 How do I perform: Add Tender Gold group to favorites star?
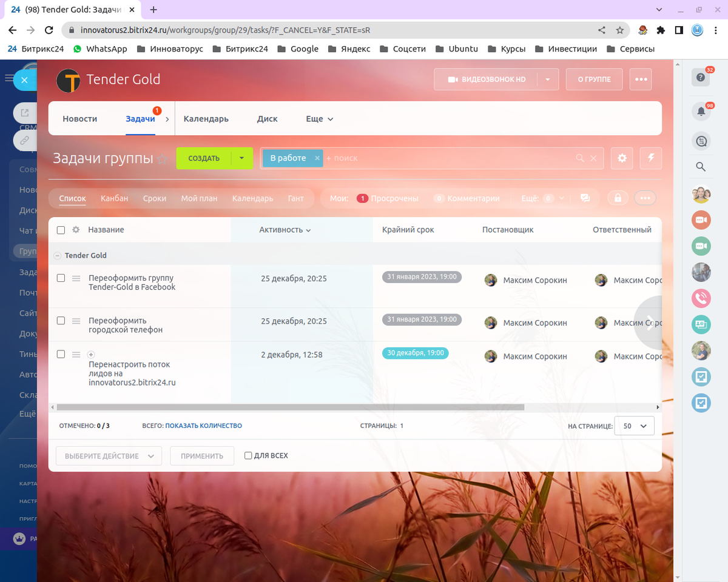pos(162,159)
